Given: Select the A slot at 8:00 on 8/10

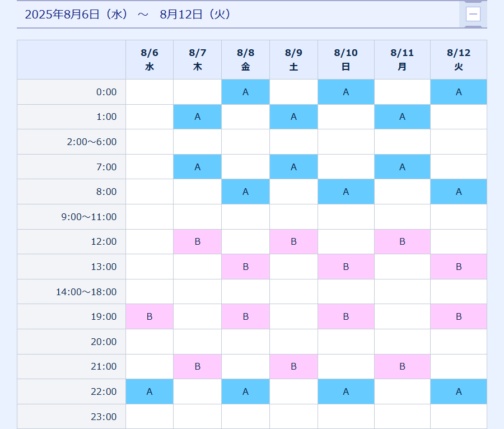Looking at the screenshot, I should [x=346, y=192].
